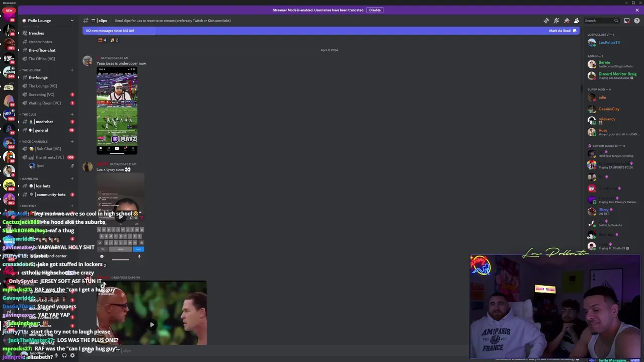Screen dimensions: 644x362
Task: Click the reaction emoji with count 2
Action: point(114,40)
